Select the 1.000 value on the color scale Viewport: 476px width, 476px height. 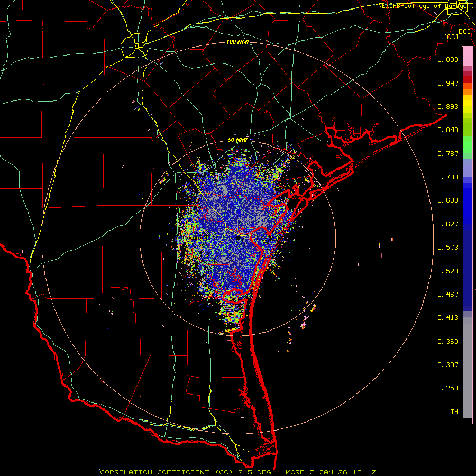click(x=448, y=59)
